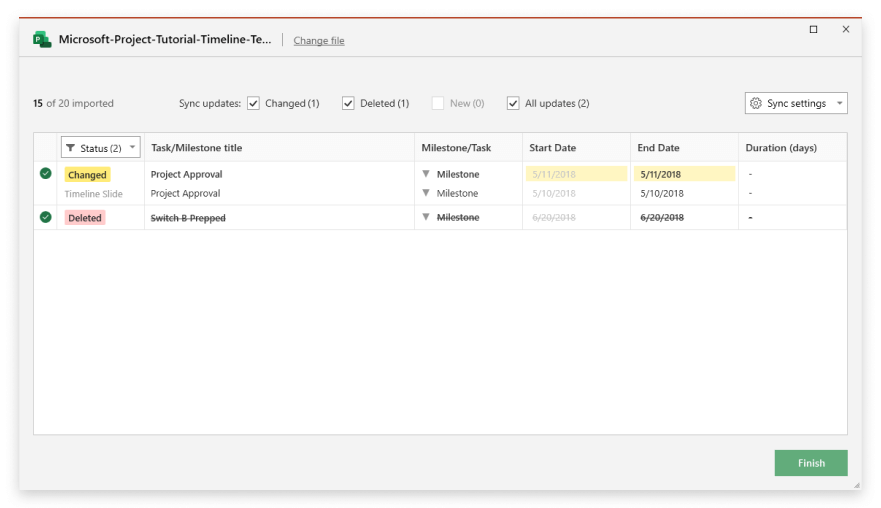Click the Microsoft Project logo icon

(x=42, y=40)
